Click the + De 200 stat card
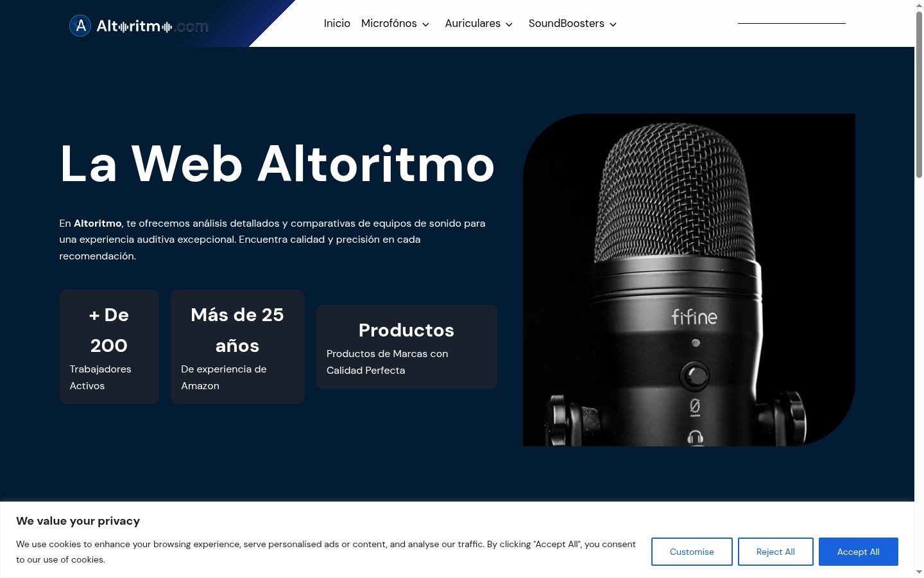 109,347
